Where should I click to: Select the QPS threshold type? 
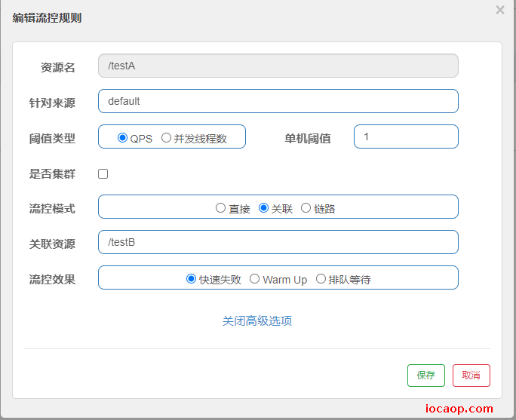pyautogui.click(x=122, y=138)
